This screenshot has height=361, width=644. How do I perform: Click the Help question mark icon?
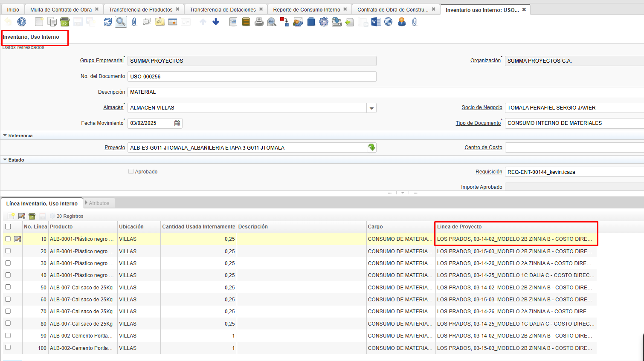tap(22, 22)
